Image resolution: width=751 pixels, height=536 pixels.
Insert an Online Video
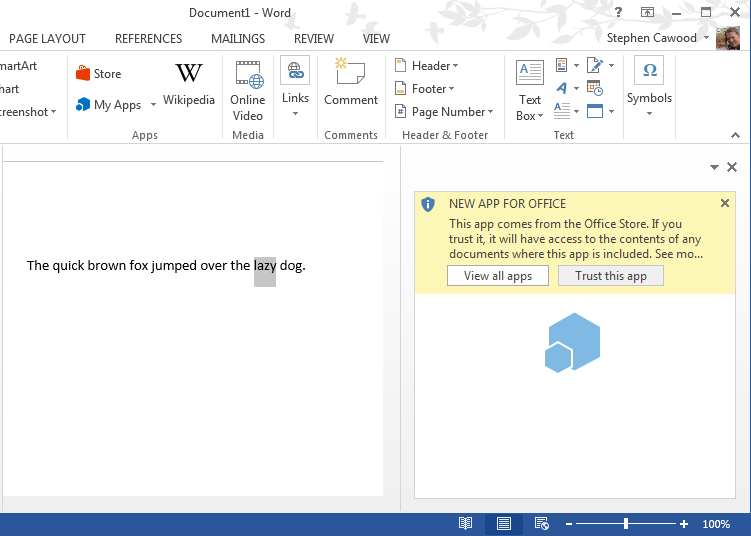(x=248, y=91)
